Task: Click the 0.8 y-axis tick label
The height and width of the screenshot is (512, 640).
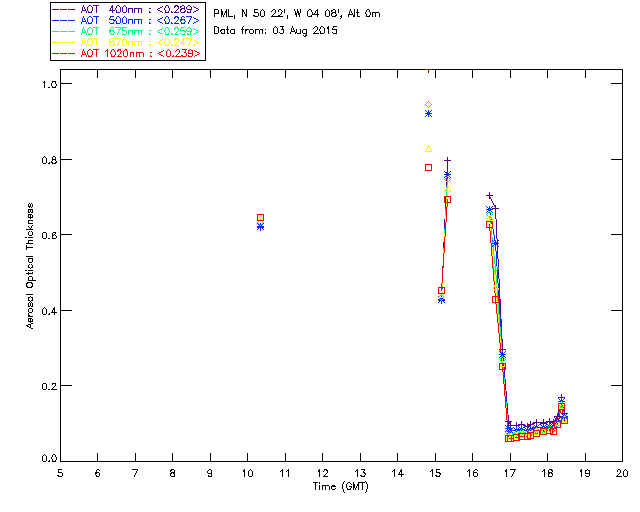Action: click(x=49, y=160)
